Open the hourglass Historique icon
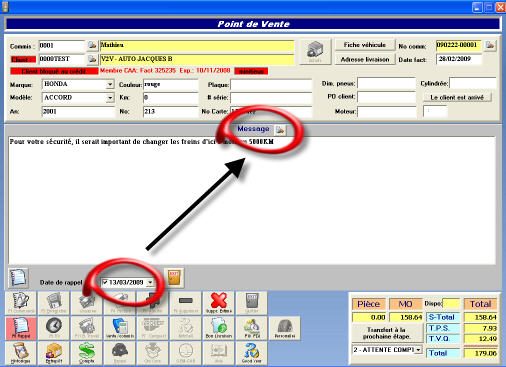 click(21, 353)
